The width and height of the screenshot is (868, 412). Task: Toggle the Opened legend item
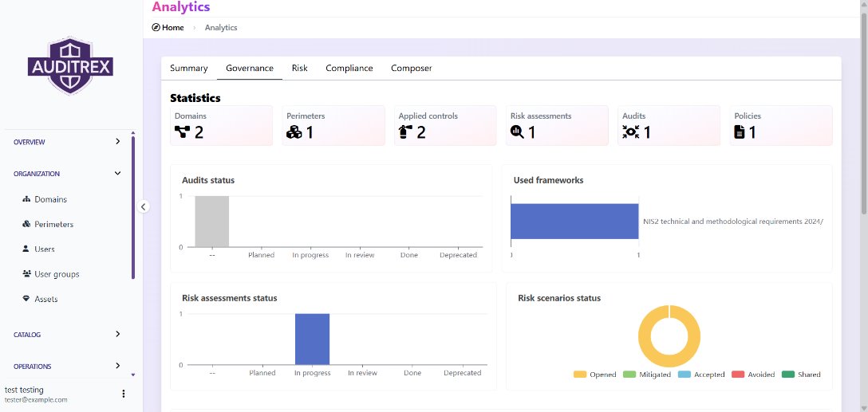pyautogui.click(x=594, y=375)
